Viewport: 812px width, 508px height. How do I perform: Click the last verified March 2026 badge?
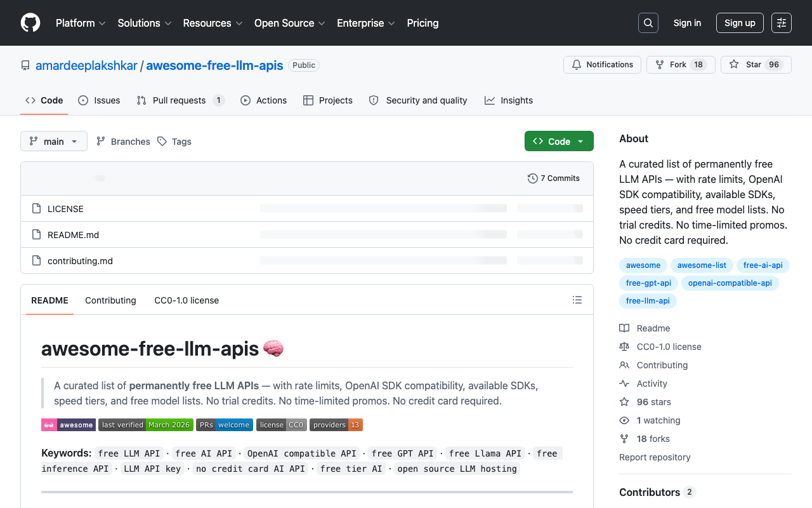click(146, 425)
